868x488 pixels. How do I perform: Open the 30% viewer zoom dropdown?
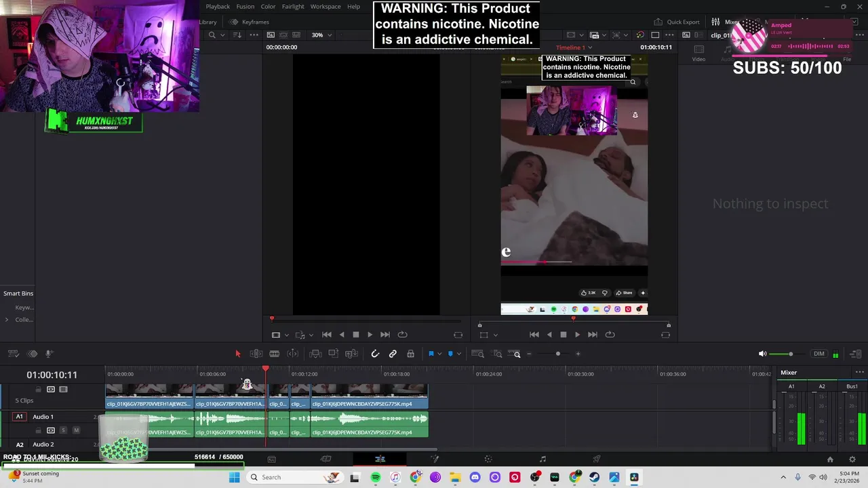[x=321, y=35]
